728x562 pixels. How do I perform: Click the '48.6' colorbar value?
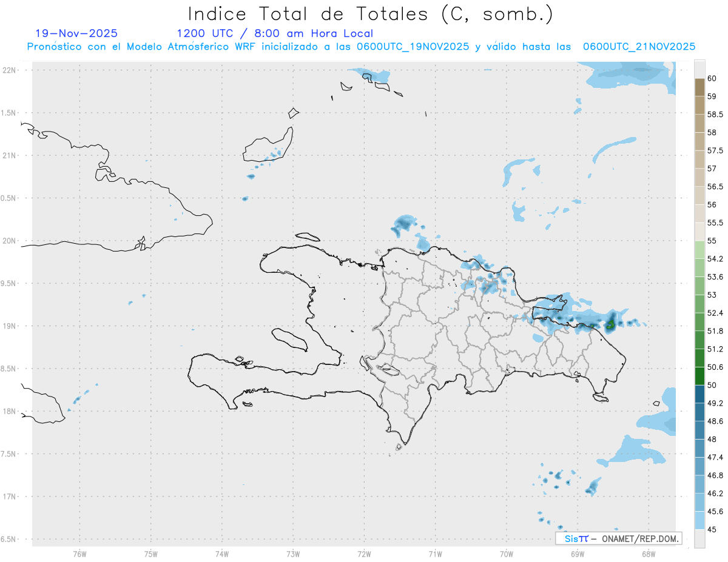[x=715, y=421]
